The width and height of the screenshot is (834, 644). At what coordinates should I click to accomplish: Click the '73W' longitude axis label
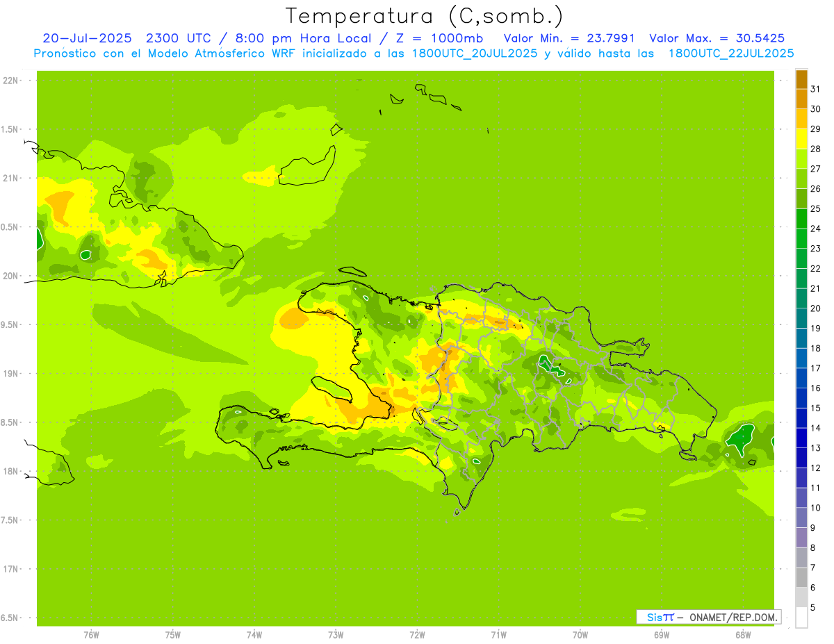(x=336, y=634)
